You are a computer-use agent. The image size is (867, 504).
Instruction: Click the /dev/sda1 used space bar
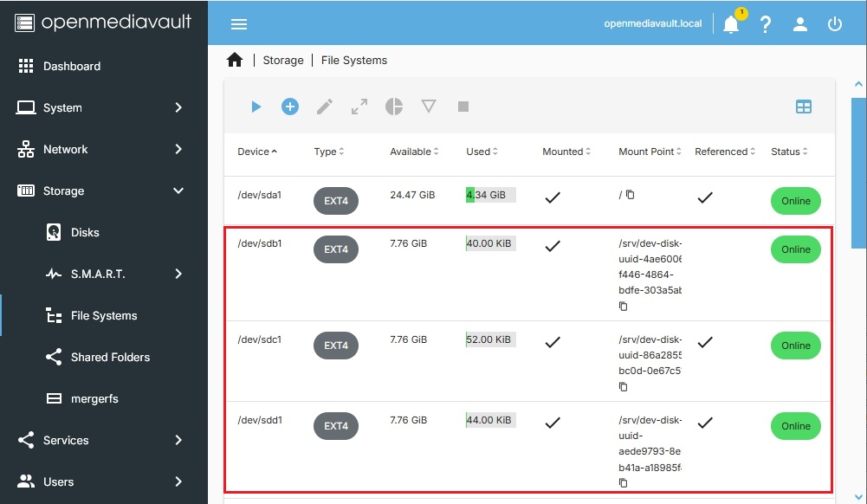490,195
